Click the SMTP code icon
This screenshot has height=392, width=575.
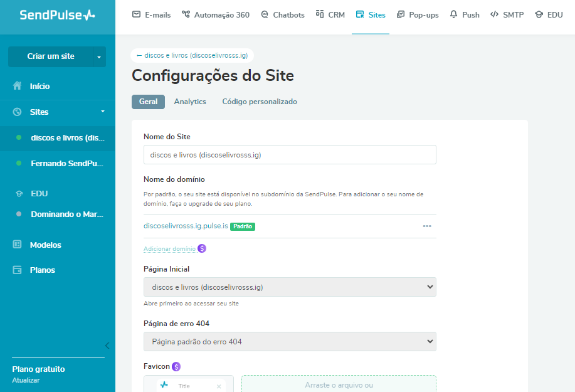494,14
